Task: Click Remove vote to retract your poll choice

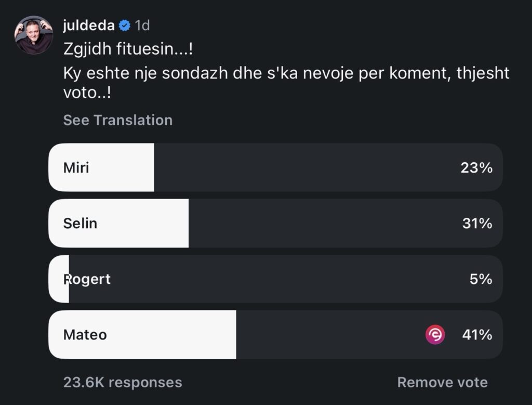Action: click(x=441, y=382)
